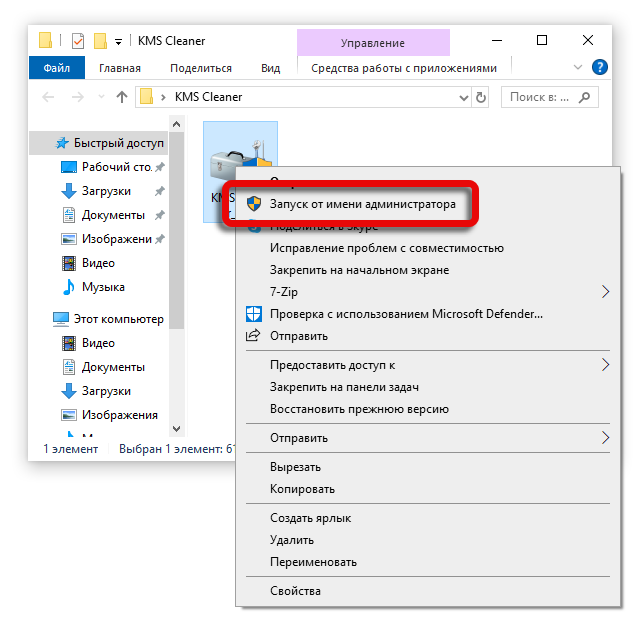Switch to the Главная tab
The height and width of the screenshot is (618, 634).
click(120, 68)
